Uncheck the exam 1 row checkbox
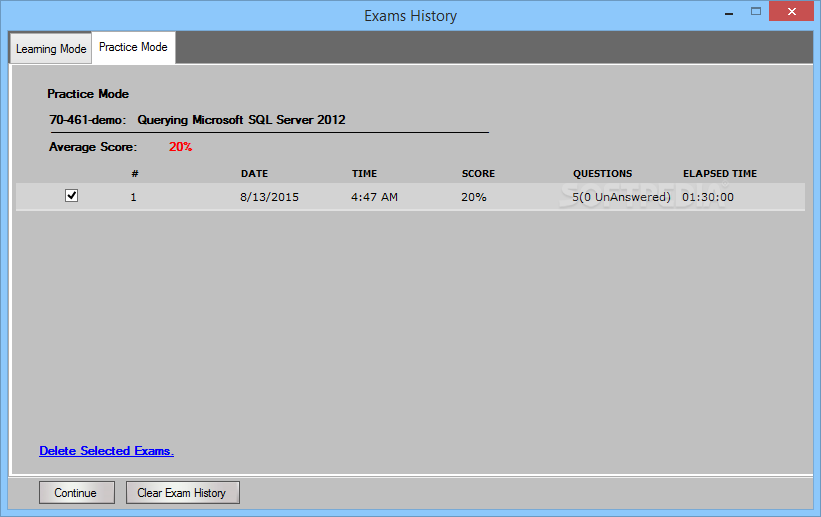Image resolution: width=821 pixels, height=517 pixels. coord(72,196)
